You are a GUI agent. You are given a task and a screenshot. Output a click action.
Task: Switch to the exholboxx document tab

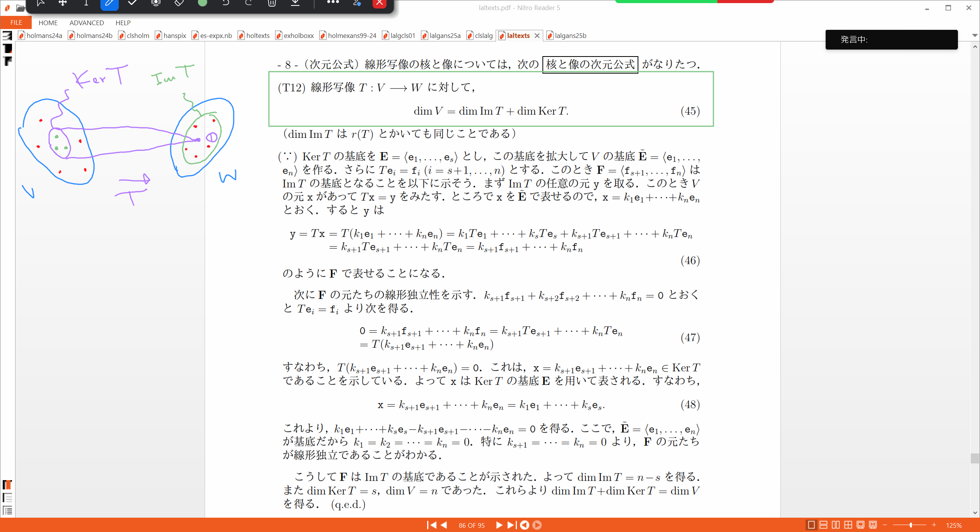point(295,36)
